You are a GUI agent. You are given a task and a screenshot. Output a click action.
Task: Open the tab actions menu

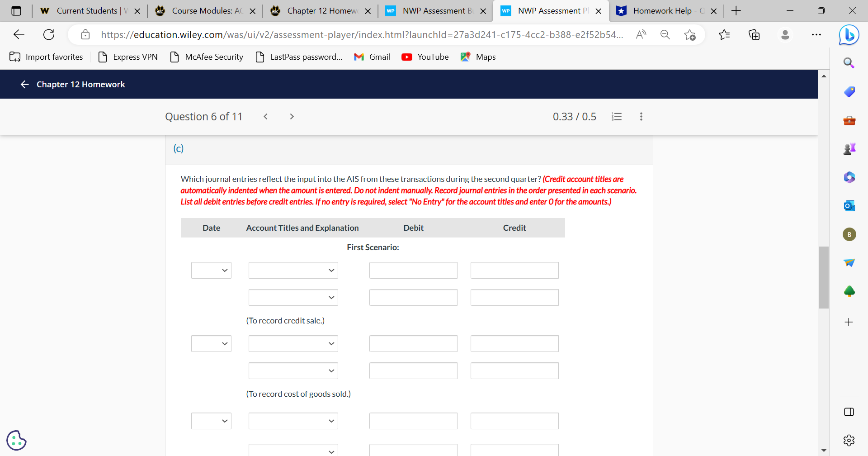[16, 11]
